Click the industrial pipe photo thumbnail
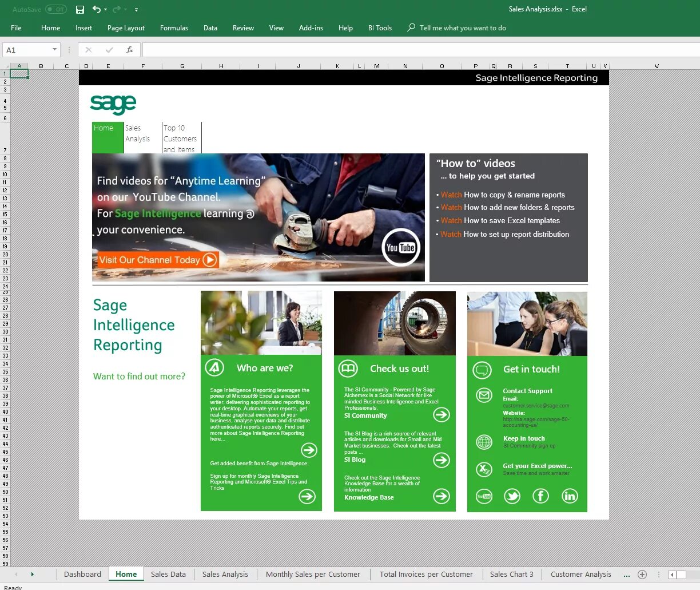This screenshot has height=590, width=700. click(x=395, y=323)
